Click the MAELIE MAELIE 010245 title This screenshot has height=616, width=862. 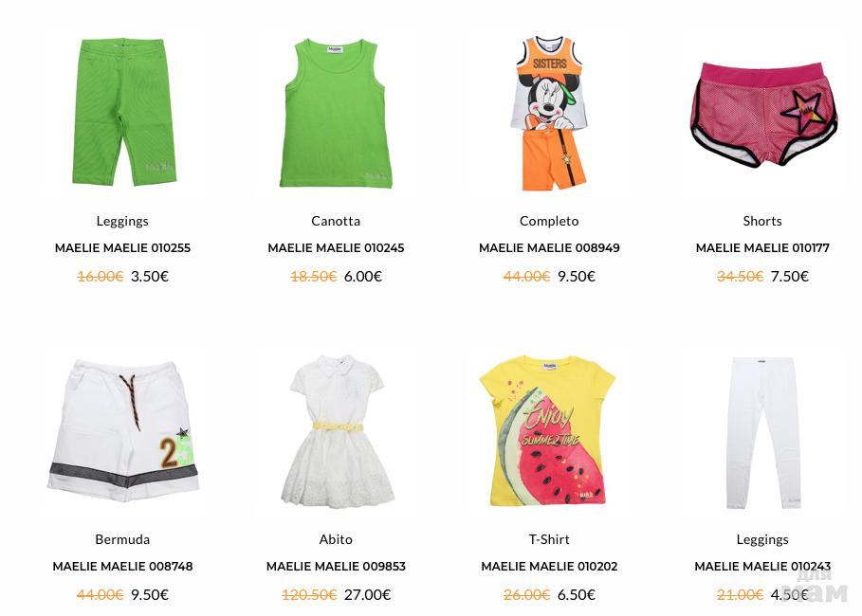point(336,248)
